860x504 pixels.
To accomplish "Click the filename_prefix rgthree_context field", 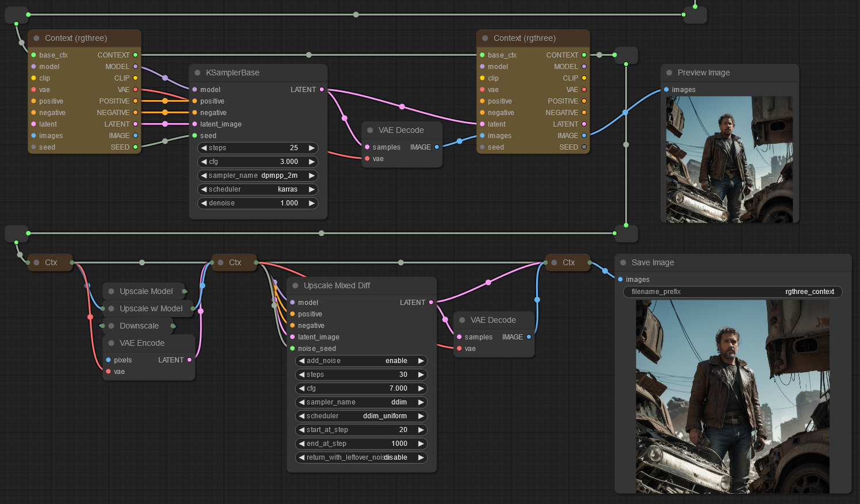I will click(x=732, y=292).
